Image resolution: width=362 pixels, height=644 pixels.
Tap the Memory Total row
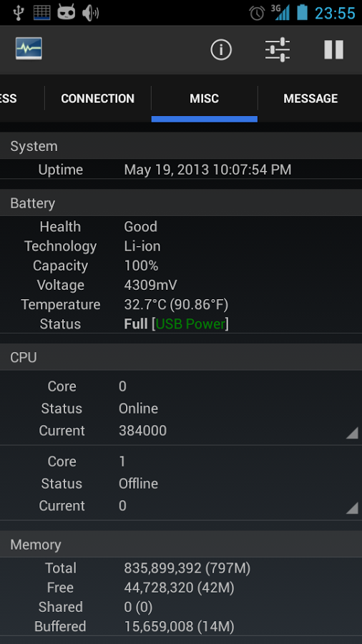click(x=181, y=568)
